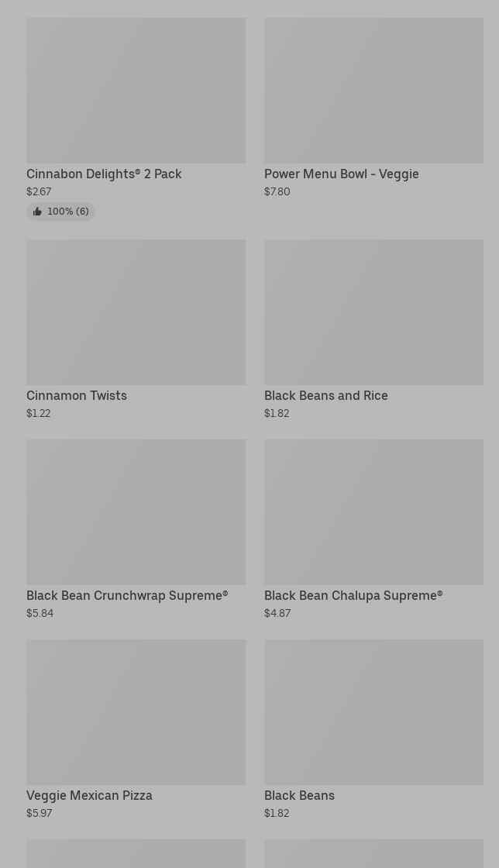This screenshot has width=499, height=868.
Task: Click the Black Beans and Rice title
Action: pyautogui.click(x=325, y=396)
